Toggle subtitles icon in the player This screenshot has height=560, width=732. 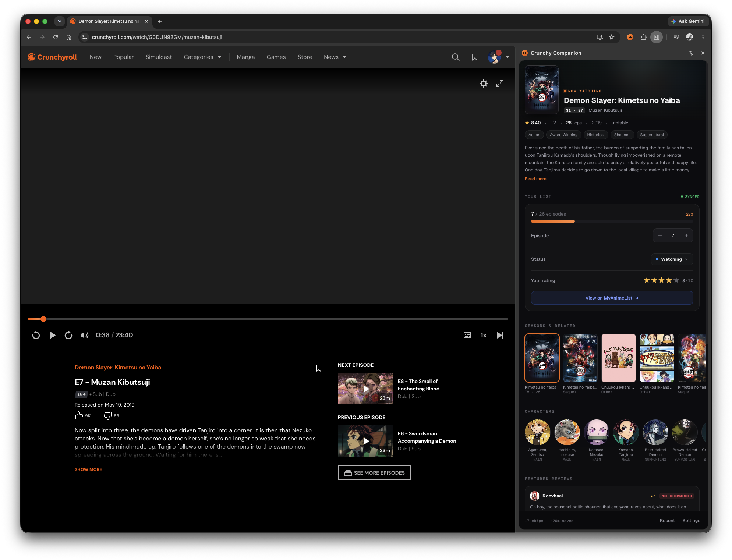click(x=467, y=335)
